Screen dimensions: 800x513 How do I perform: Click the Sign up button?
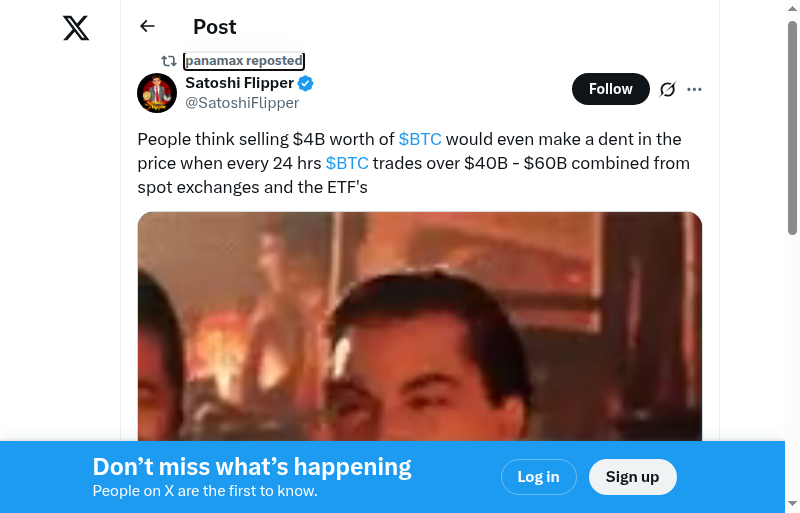coord(633,477)
